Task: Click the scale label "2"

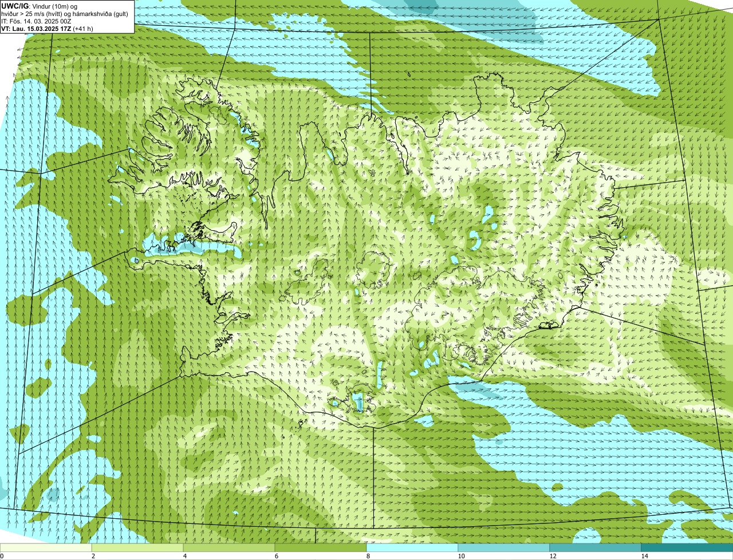Action: 93,556
